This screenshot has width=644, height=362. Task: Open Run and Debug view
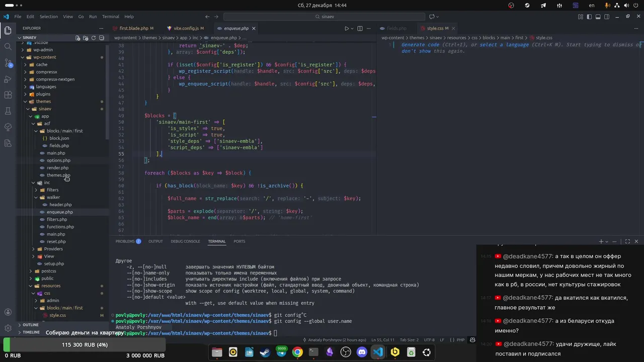coord(8,79)
